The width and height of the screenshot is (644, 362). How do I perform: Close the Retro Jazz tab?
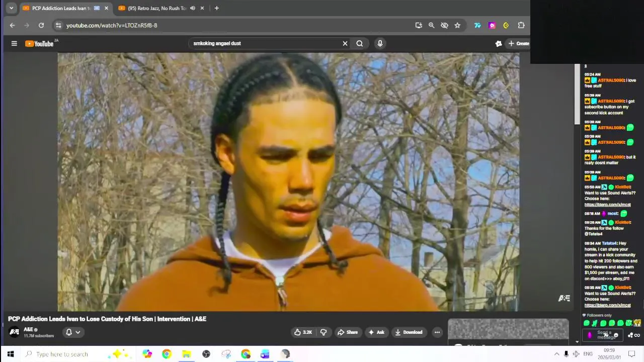click(202, 8)
